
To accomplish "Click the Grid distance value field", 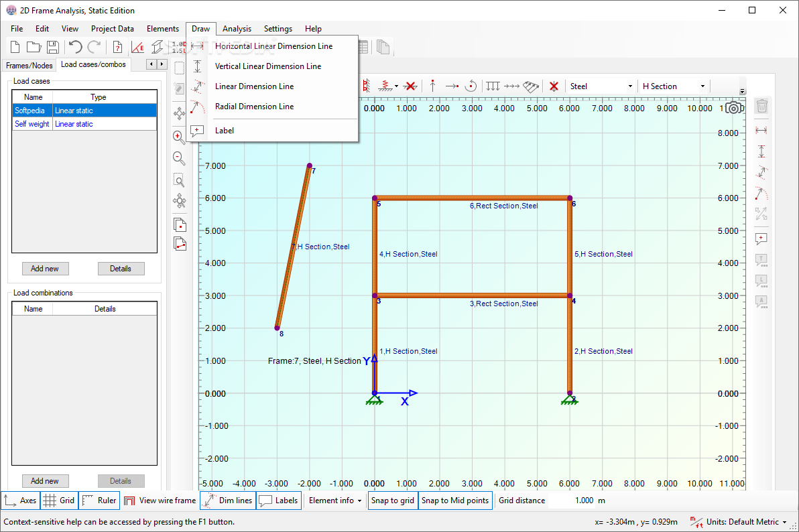I will click(x=572, y=501).
